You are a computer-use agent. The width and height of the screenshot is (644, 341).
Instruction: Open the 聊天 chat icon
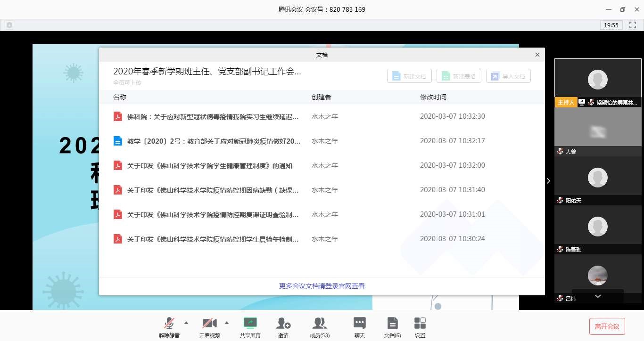360,323
